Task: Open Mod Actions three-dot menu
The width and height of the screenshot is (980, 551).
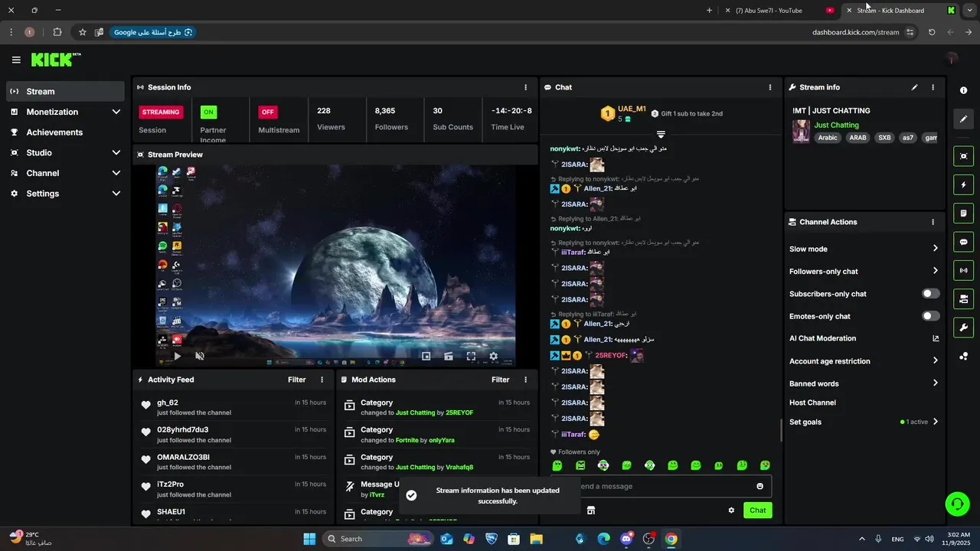Action: click(525, 380)
